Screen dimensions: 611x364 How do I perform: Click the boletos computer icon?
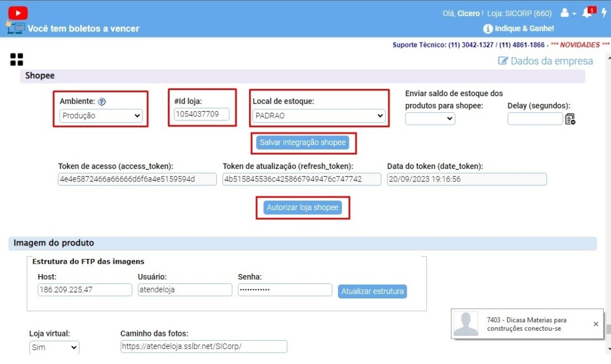click(16, 28)
